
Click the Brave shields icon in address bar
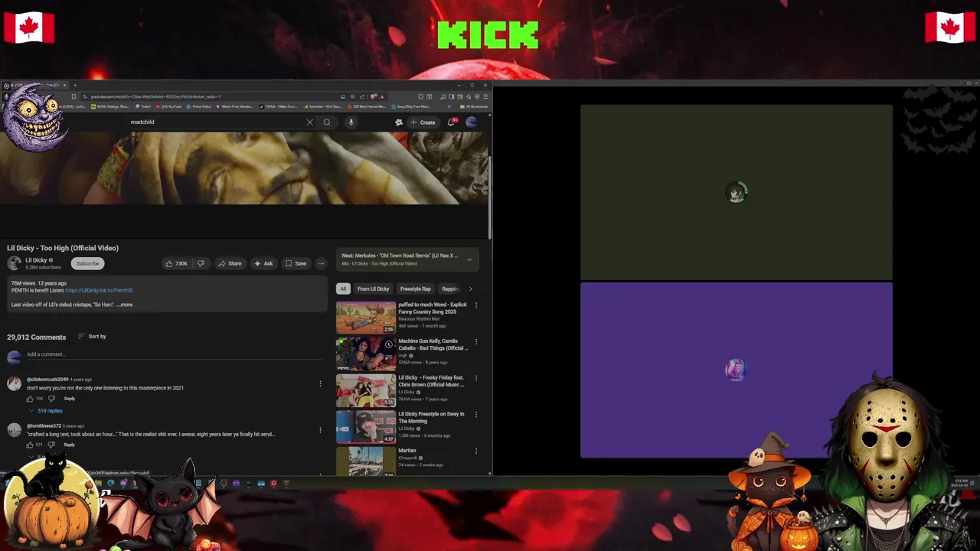[x=373, y=96]
